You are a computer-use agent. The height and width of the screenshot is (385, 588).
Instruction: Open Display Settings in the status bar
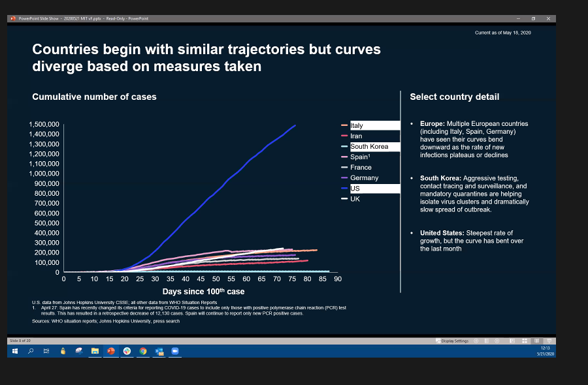(452, 341)
